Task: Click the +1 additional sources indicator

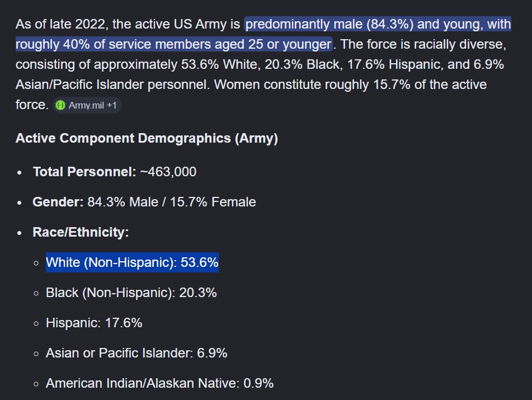Action: 112,106
